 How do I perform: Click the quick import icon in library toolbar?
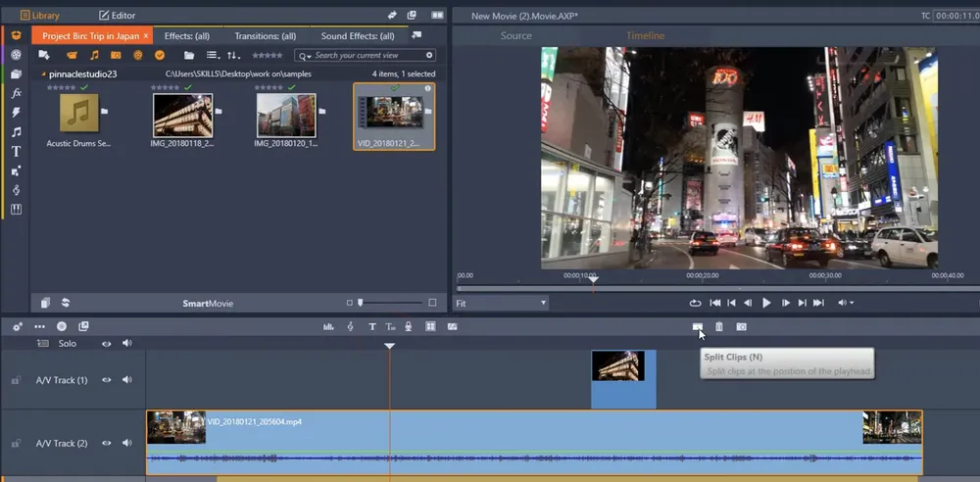click(44, 55)
